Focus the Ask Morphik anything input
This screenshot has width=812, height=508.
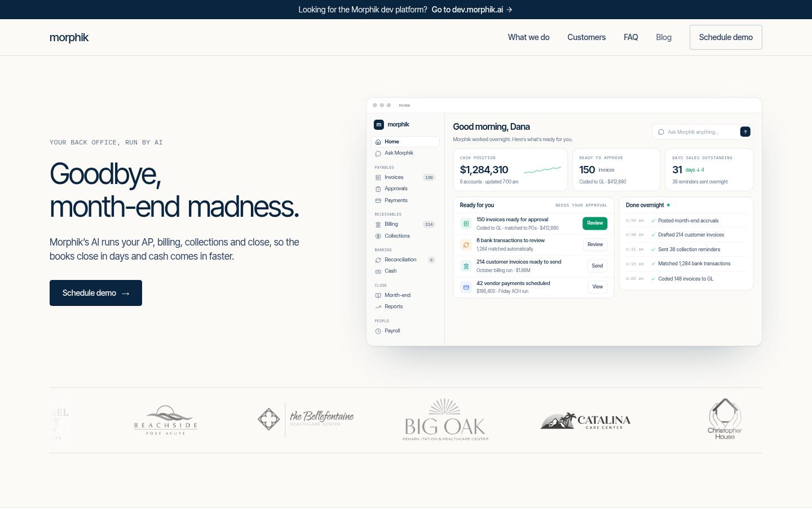click(x=703, y=132)
